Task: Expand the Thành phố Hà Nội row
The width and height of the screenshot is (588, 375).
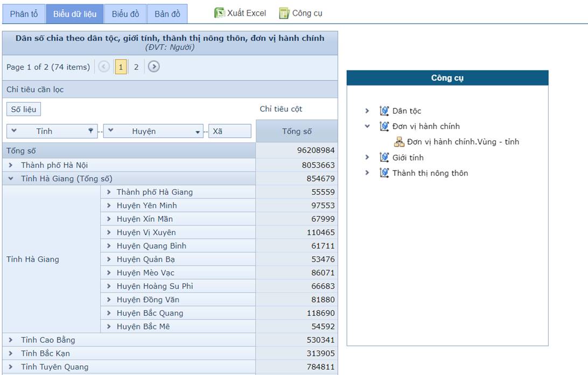Action: tap(11, 165)
